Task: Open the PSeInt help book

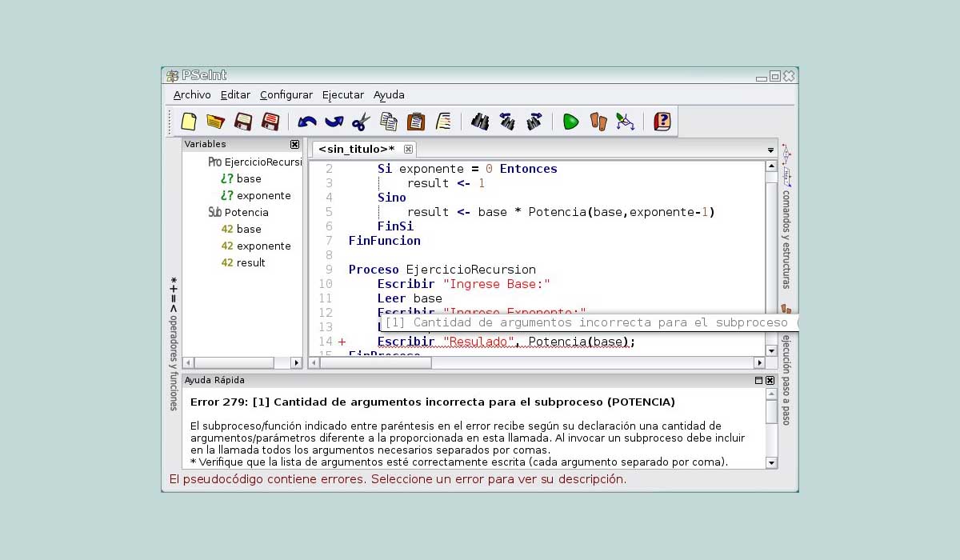Action: click(662, 121)
